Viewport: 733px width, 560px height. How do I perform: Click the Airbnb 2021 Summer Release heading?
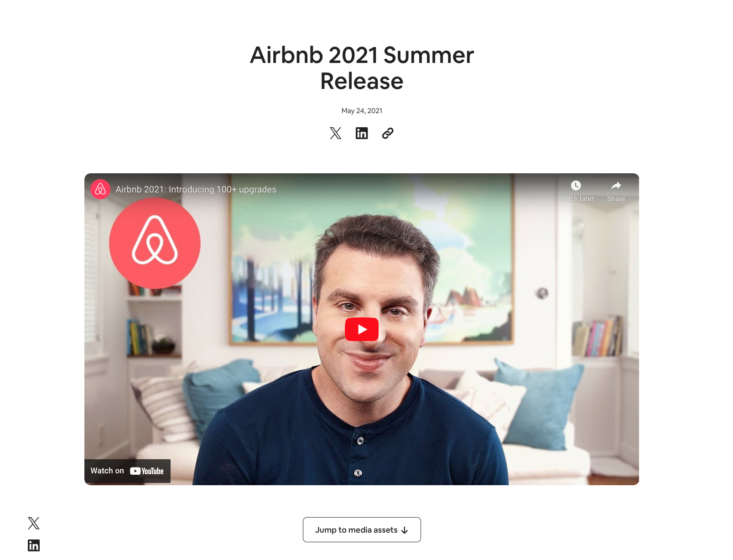362,68
